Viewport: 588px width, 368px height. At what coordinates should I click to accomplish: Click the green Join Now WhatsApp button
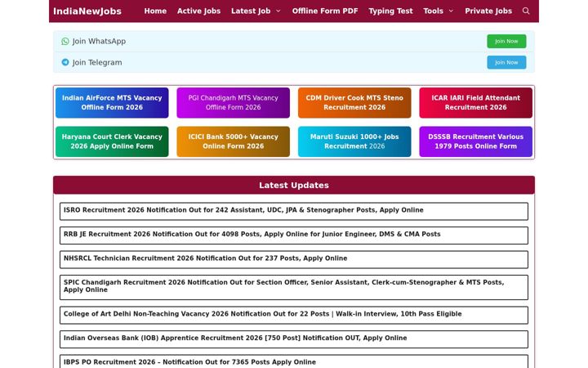pyautogui.click(x=506, y=42)
